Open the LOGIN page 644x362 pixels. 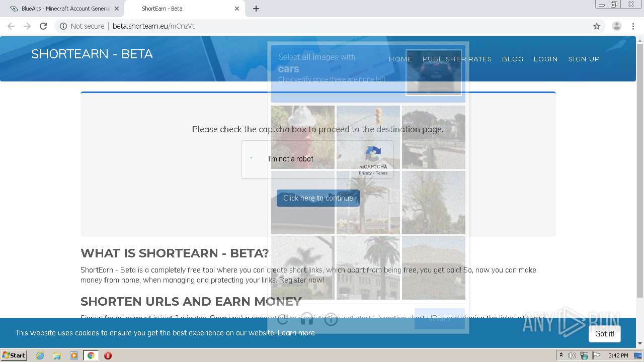pos(545,59)
